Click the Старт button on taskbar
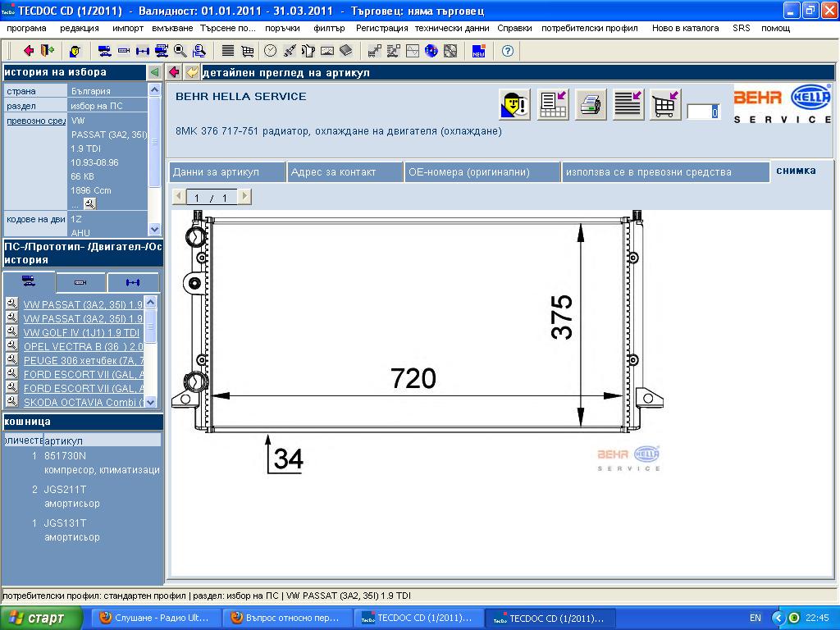Image resolution: width=840 pixels, height=630 pixels. (x=43, y=618)
